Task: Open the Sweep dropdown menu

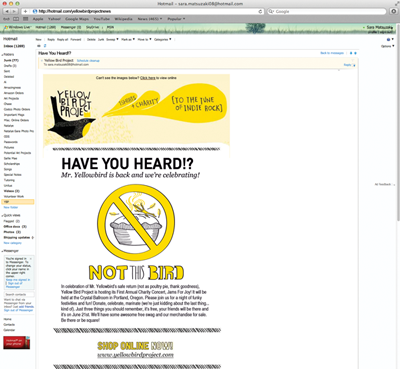Action: click(x=112, y=39)
